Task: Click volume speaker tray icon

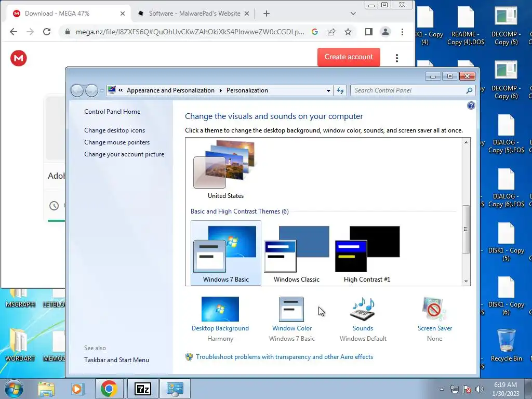Action: [x=480, y=389]
